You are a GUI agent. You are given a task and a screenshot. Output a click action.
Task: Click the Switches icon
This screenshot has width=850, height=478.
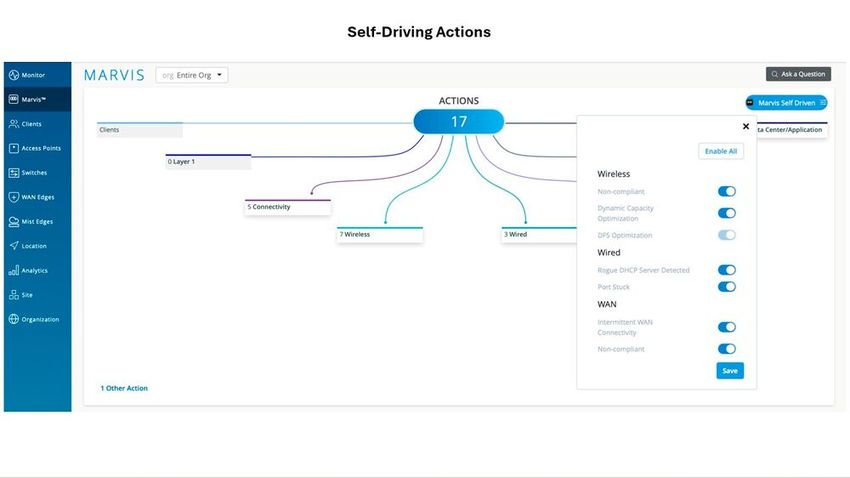point(14,172)
